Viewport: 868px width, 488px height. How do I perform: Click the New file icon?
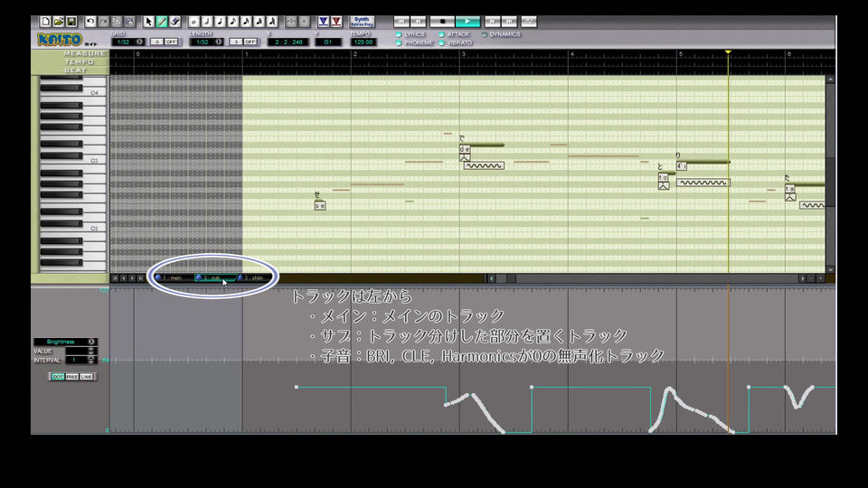tap(45, 22)
